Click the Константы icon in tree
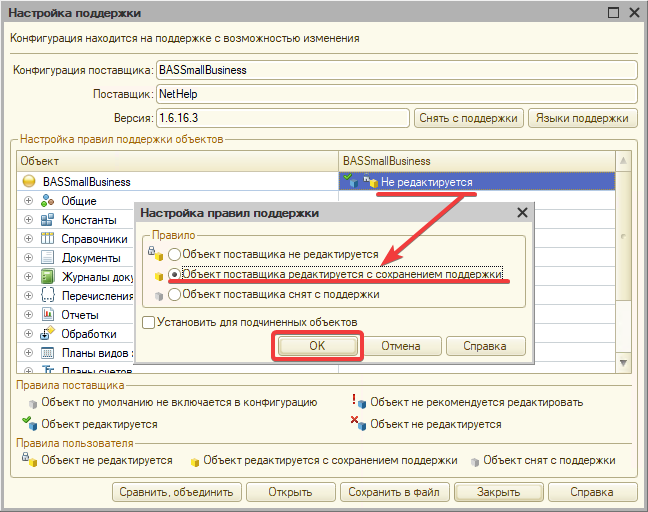This screenshot has width=648, height=512. click(x=47, y=220)
